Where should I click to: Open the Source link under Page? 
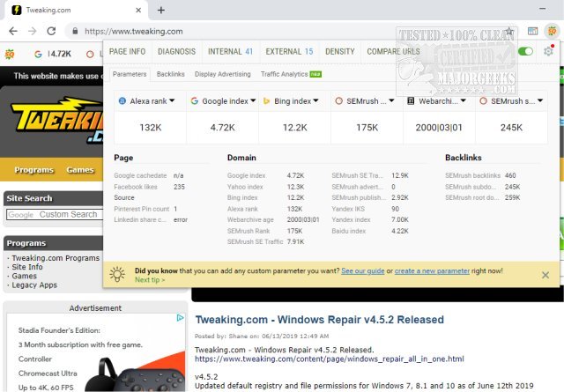(124, 197)
